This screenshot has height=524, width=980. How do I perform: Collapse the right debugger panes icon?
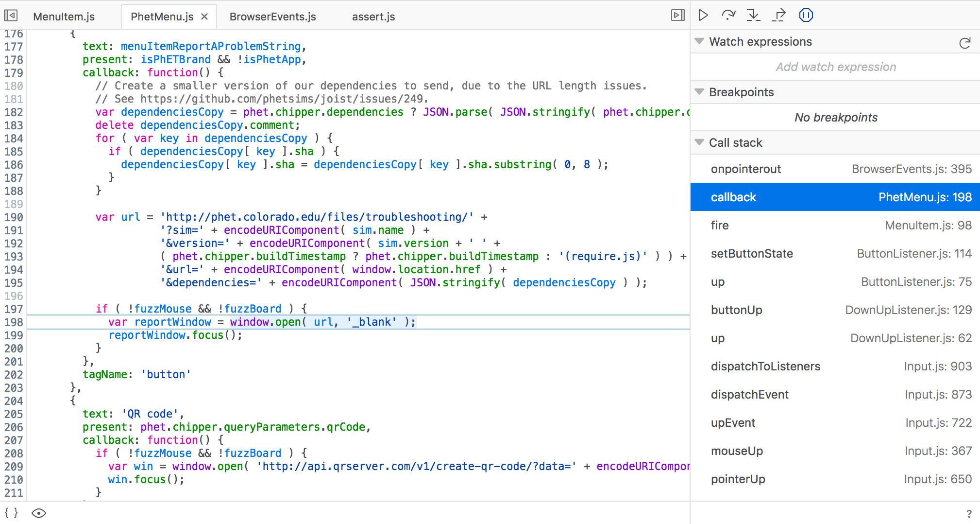[x=678, y=16]
